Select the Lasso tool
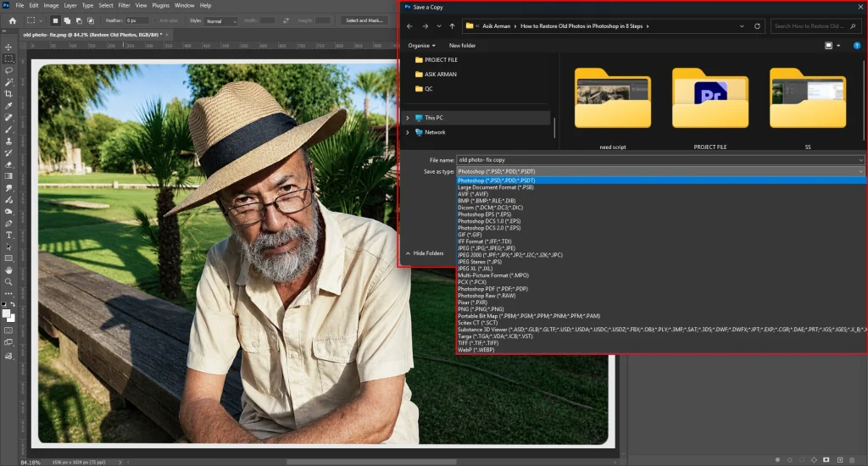868x466 pixels. point(8,70)
